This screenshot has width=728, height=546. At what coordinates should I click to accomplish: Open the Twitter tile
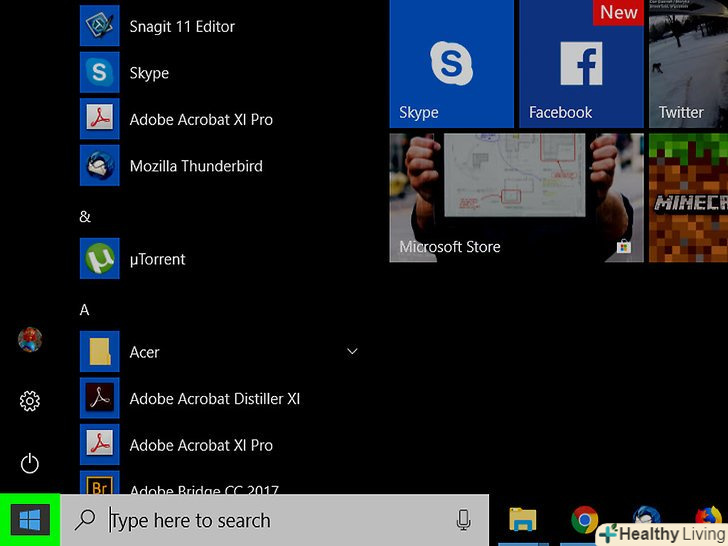[688, 64]
